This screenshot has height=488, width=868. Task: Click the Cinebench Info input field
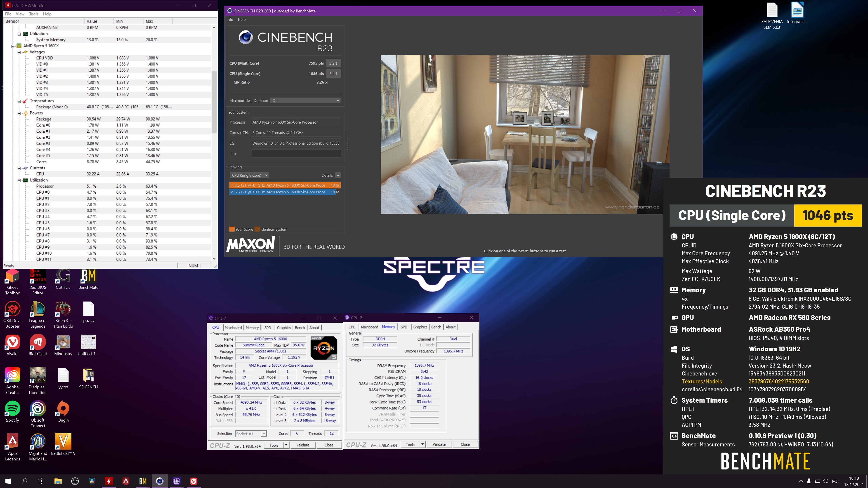click(296, 153)
